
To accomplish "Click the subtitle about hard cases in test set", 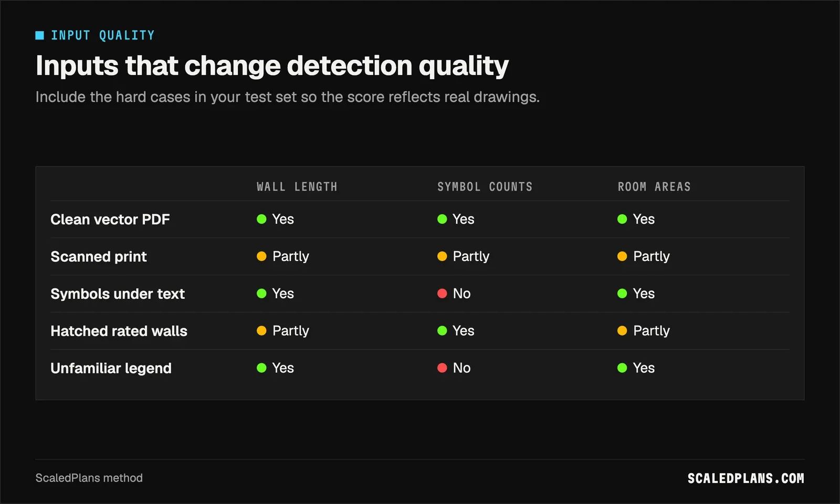I will (287, 97).
